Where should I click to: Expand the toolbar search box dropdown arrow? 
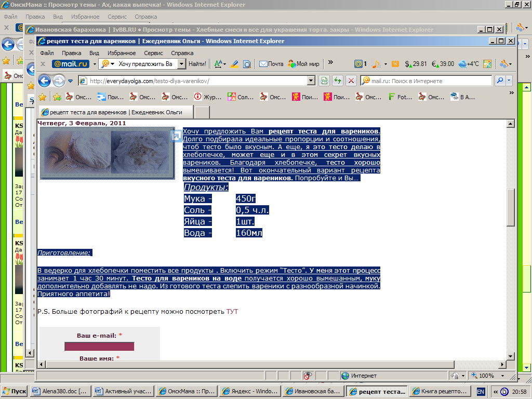pos(182,64)
